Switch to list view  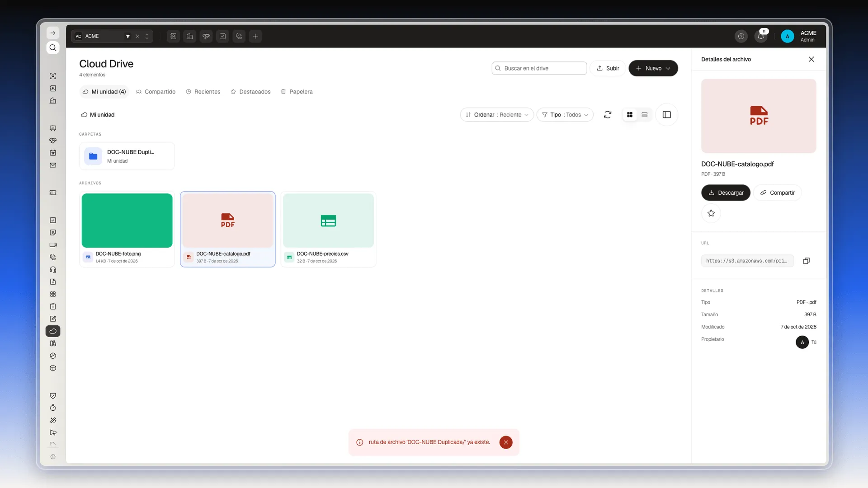pos(645,115)
